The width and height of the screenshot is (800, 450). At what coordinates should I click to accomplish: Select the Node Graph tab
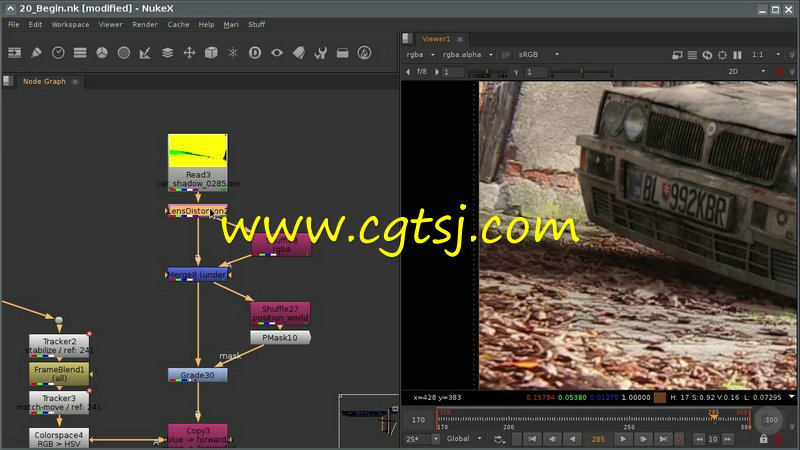tap(44, 81)
